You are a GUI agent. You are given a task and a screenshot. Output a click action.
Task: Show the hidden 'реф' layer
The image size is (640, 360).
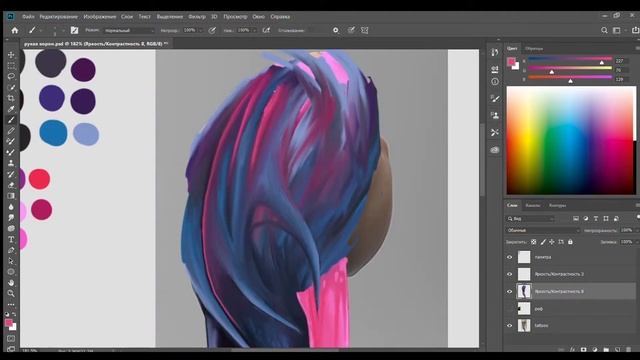point(509,309)
